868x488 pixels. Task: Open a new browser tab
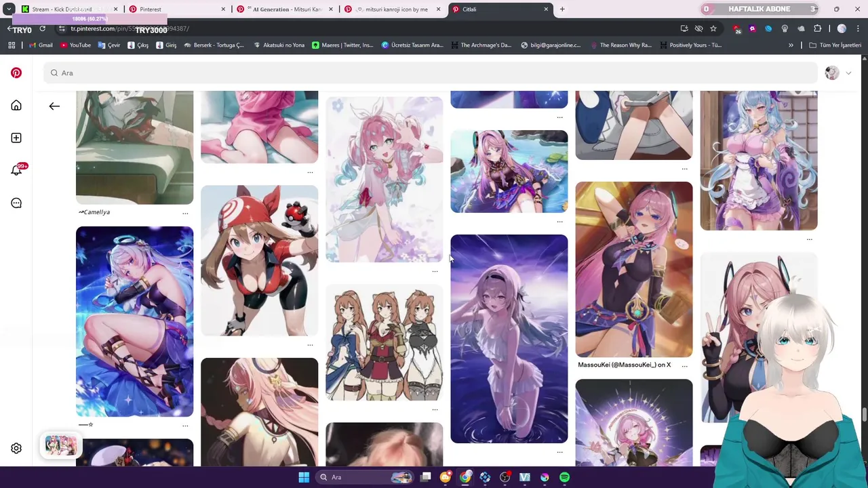coord(562,9)
